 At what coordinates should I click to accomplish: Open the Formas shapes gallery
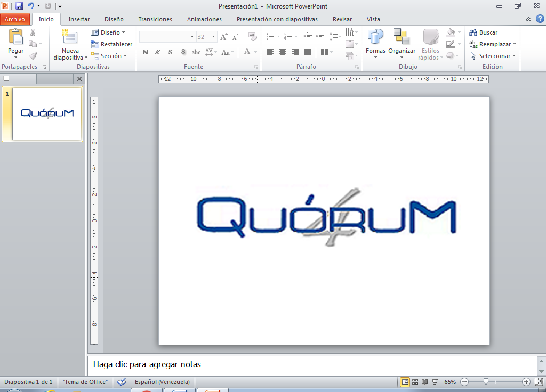tap(375, 43)
